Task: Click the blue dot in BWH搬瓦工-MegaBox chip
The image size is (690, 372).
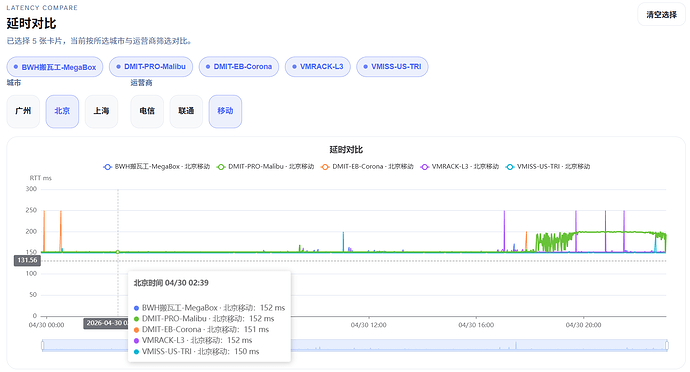Action: point(16,67)
